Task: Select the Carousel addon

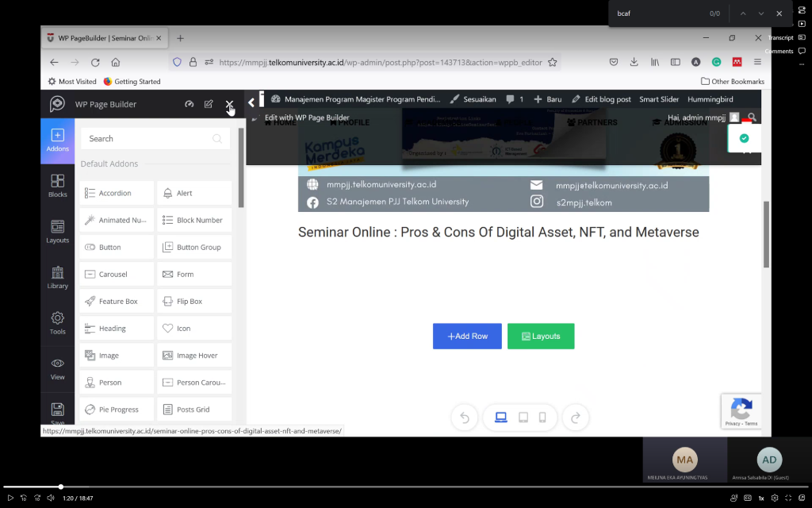Action: tap(117, 274)
